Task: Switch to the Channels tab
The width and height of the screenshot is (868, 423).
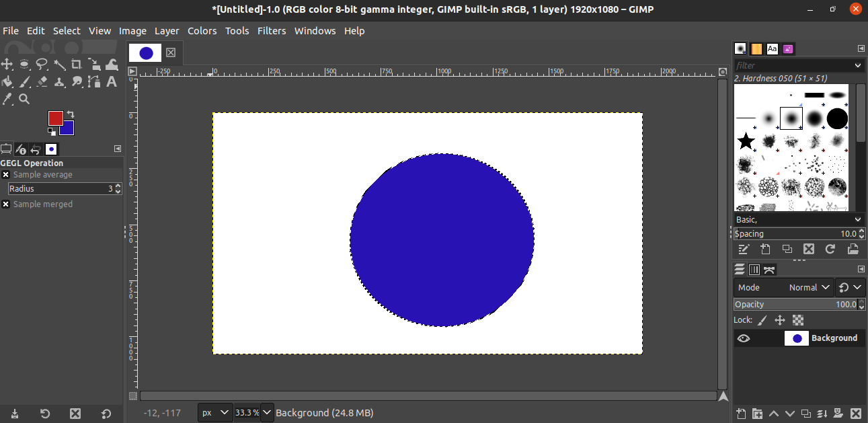Action: click(x=754, y=270)
